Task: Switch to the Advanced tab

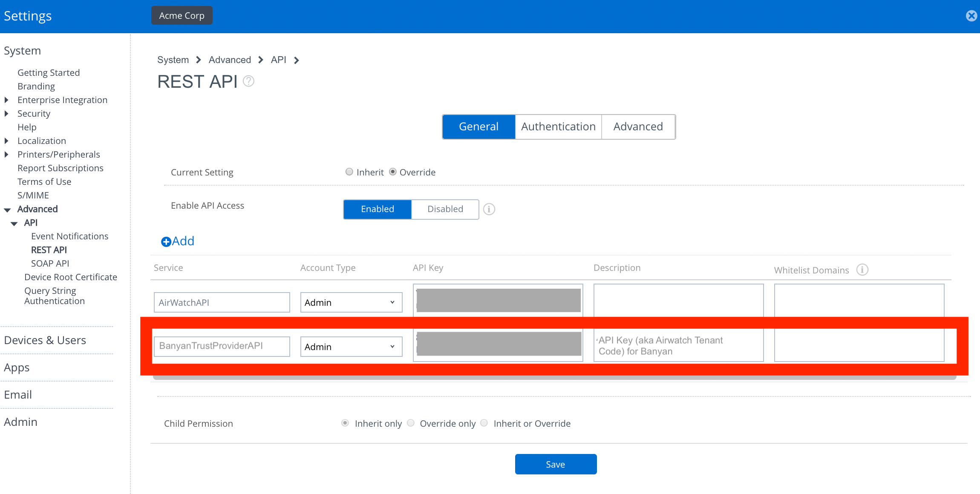Action: [x=638, y=126]
